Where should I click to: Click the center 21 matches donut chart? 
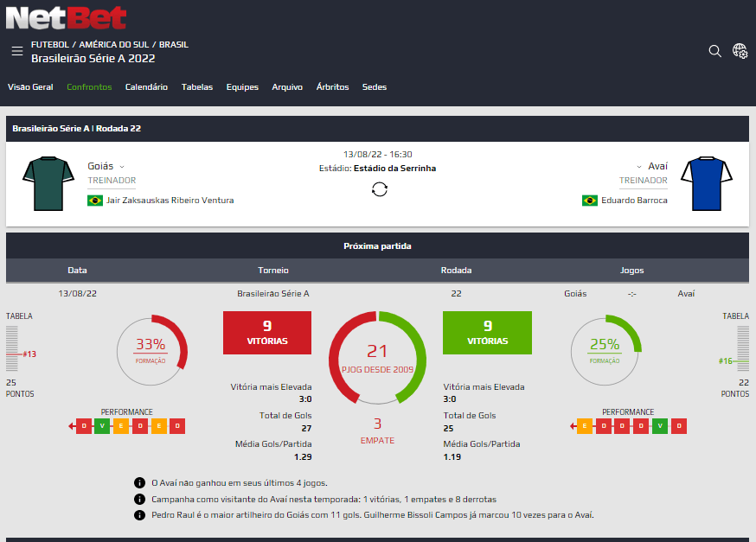tap(377, 357)
